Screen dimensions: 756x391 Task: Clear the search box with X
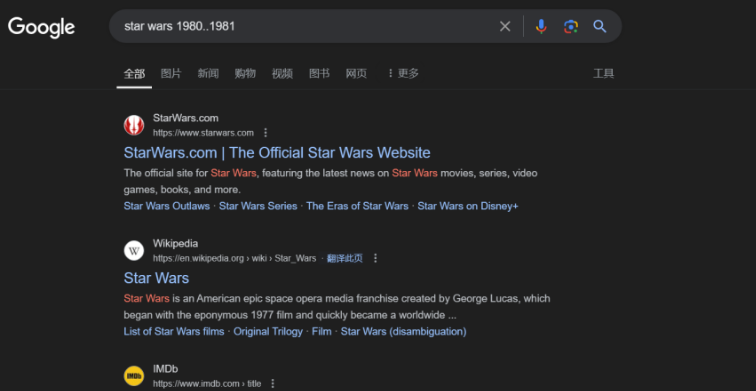click(505, 27)
